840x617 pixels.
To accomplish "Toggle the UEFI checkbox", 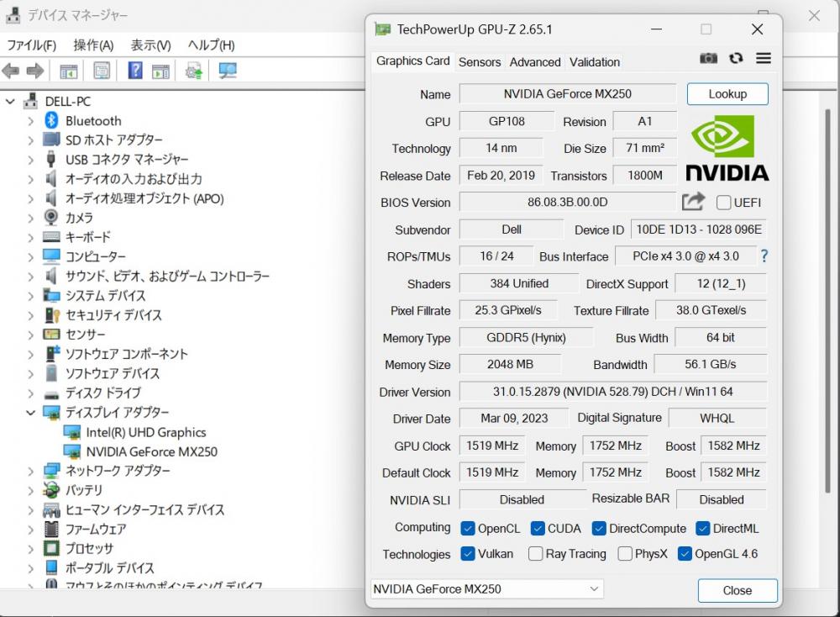I will [723, 202].
